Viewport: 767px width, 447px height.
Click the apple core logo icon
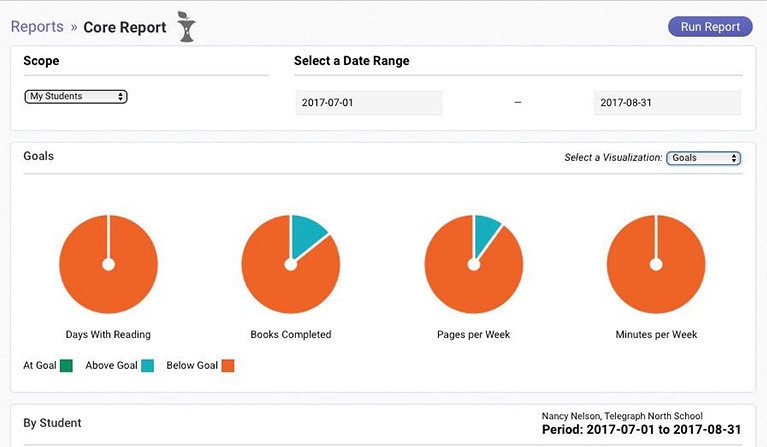tap(186, 27)
